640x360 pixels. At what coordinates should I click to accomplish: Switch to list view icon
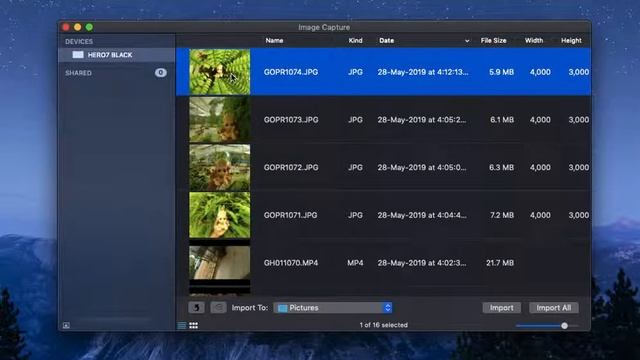(x=182, y=325)
